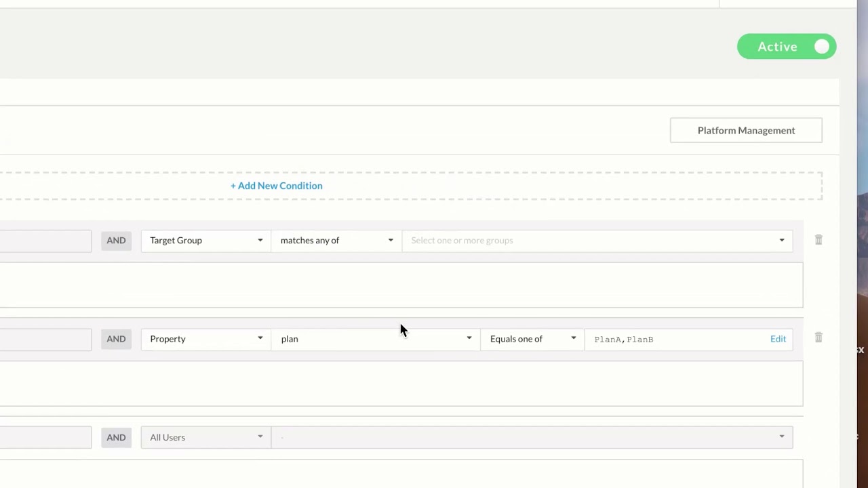Delete the Property plan condition
This screenshot has height=488, width=868.
pyautogui.click(x=818, y=338)
